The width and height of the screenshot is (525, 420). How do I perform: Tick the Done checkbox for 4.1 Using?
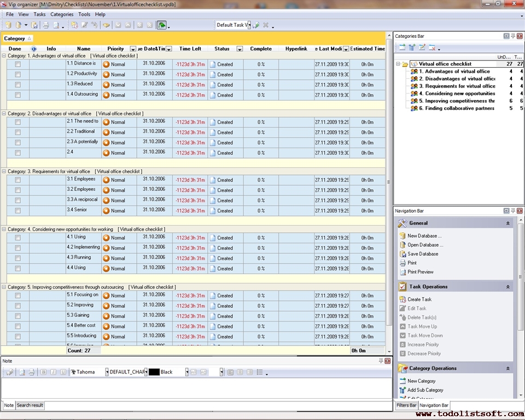(17, 238)
